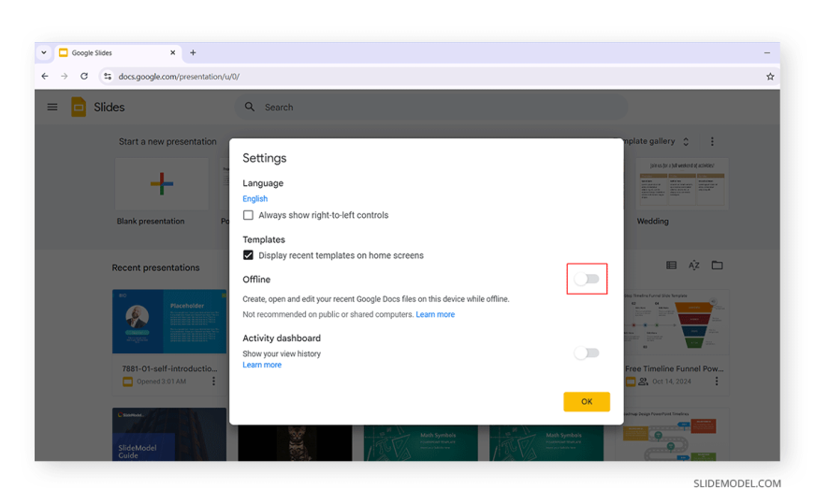Open the main hamburger menu

[x=51, y=107]
